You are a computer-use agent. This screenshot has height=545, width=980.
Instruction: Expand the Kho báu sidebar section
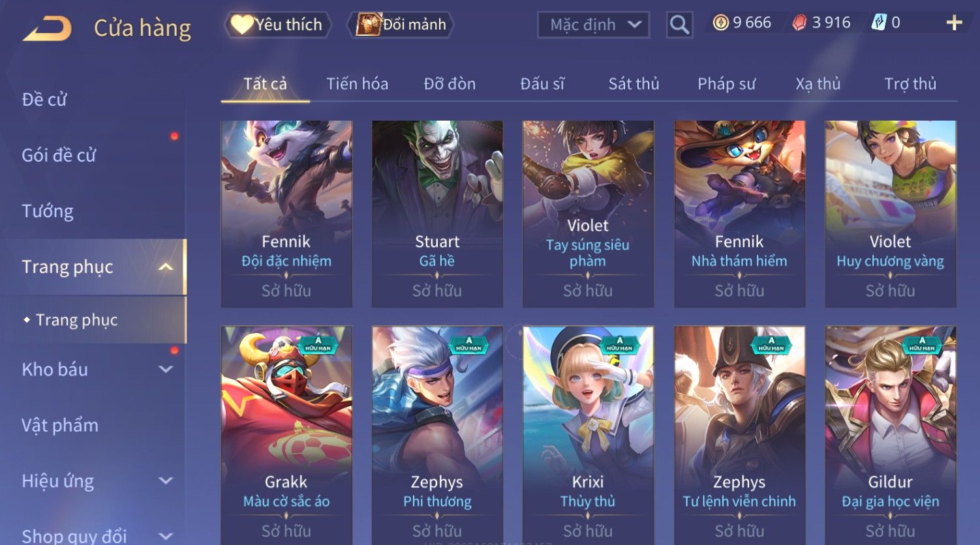(x=166, y=369)
